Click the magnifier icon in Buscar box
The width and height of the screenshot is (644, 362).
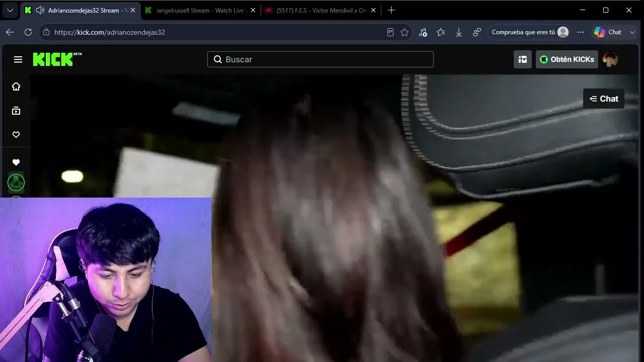point(218,59)
